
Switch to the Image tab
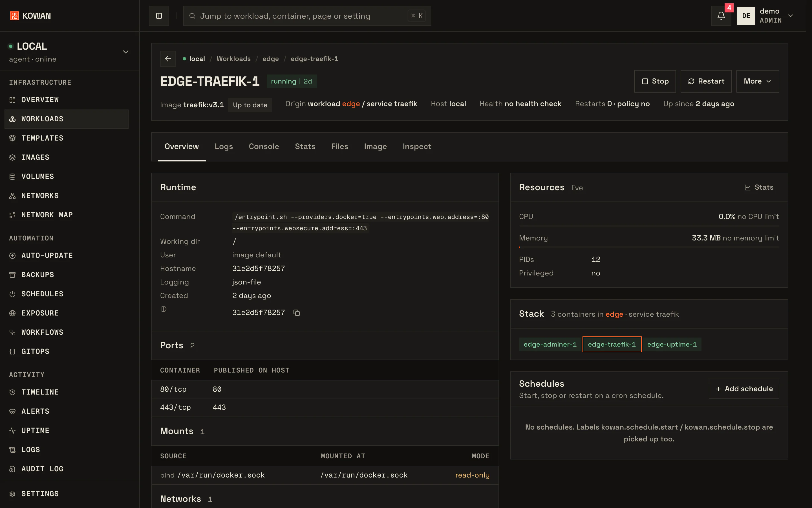(375, 146)
